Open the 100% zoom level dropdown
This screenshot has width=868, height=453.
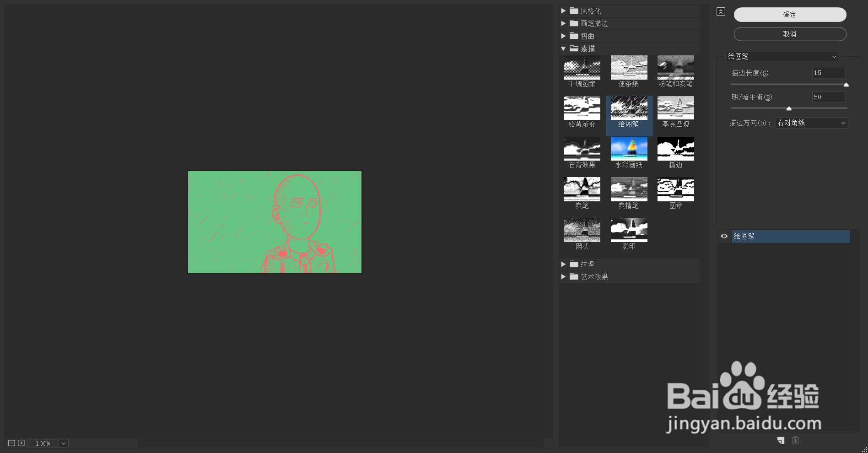(x=64, y=443)
